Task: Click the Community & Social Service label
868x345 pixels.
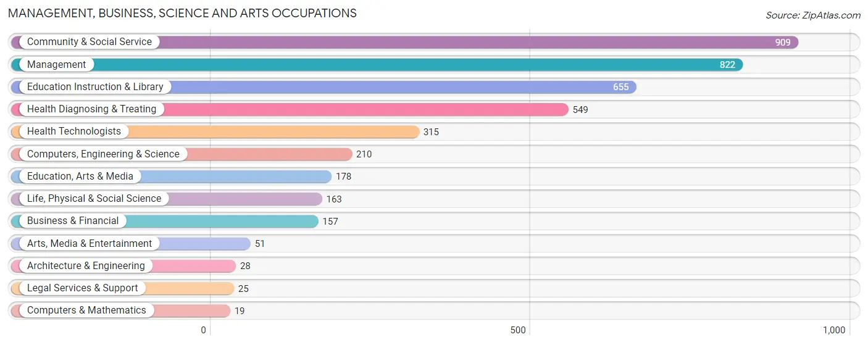Action: 90,42
